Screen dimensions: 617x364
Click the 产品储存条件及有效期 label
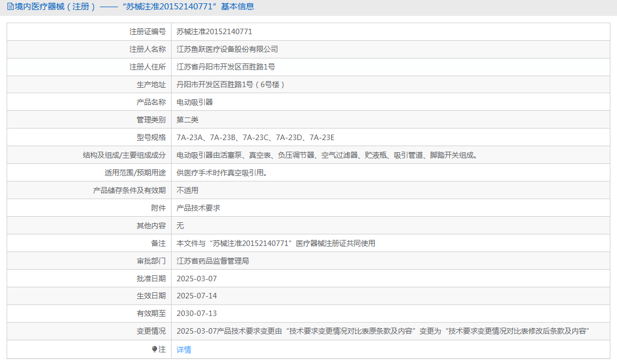click(x=130, y=190)
